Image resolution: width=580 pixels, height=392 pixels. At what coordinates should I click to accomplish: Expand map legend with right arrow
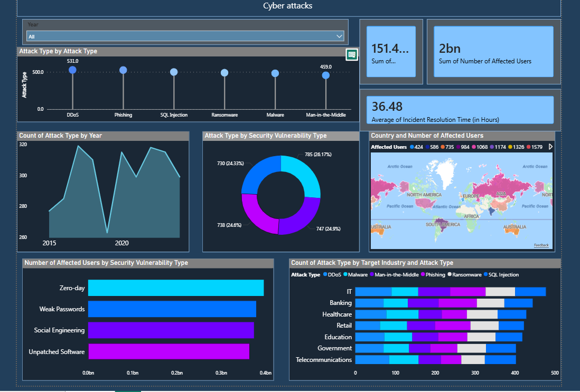click(x=551, y=147)
